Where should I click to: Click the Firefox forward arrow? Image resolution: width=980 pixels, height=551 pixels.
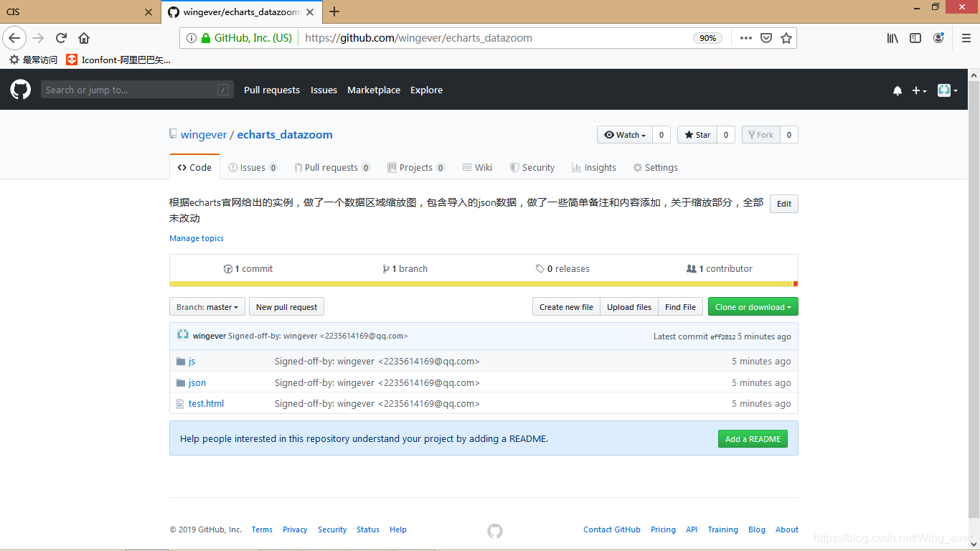pos(38,38)
